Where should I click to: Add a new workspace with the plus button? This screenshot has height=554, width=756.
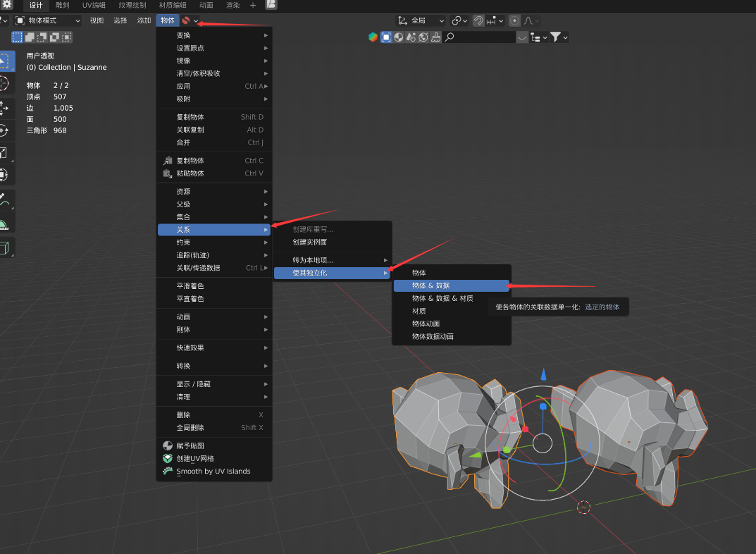coord(253,6)
